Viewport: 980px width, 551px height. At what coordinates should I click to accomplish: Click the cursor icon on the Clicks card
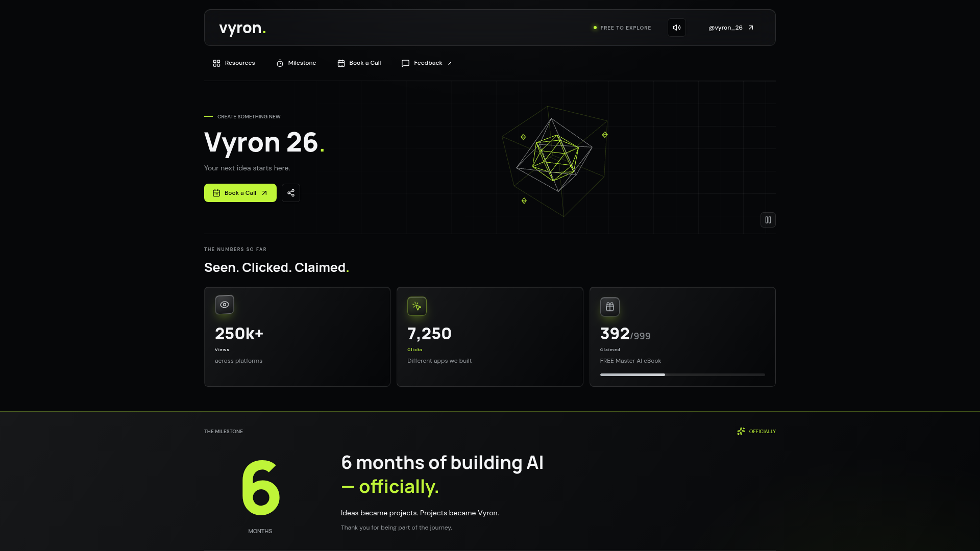(x=417, y=306)
